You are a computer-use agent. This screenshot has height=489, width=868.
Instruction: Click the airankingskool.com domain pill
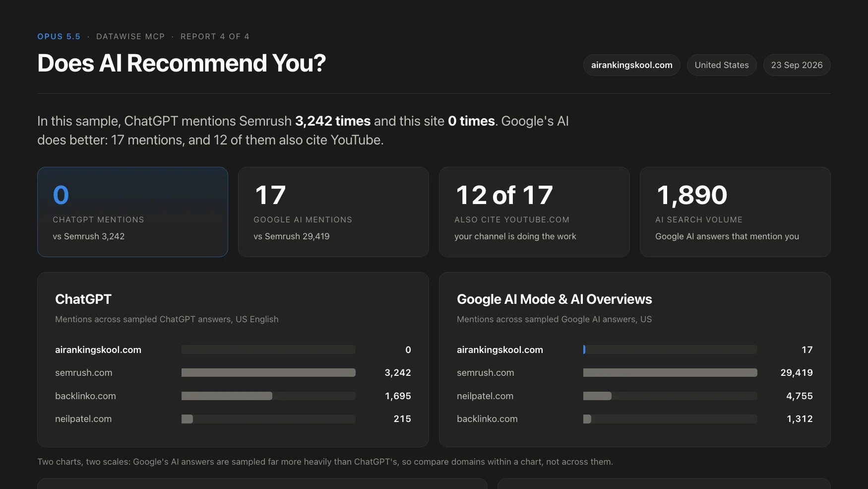click(631, 65)
